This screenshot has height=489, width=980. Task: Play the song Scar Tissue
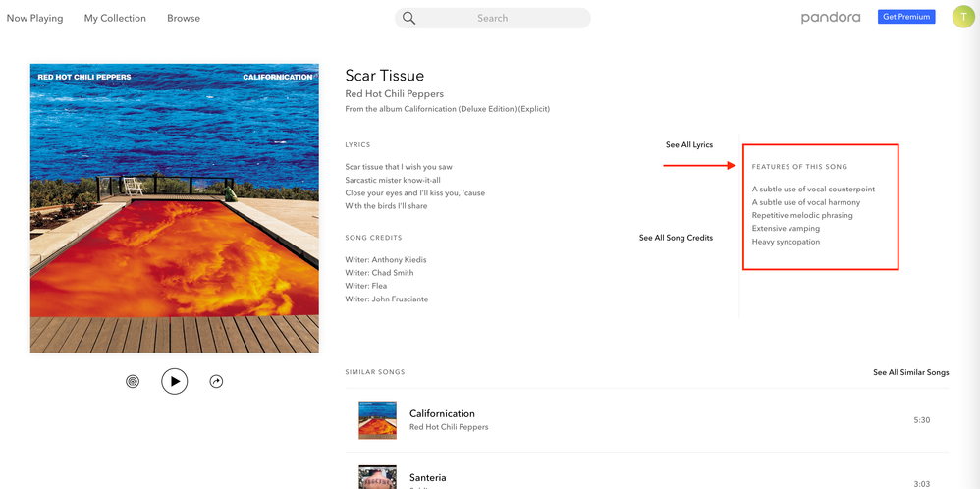tap(174, 381)
